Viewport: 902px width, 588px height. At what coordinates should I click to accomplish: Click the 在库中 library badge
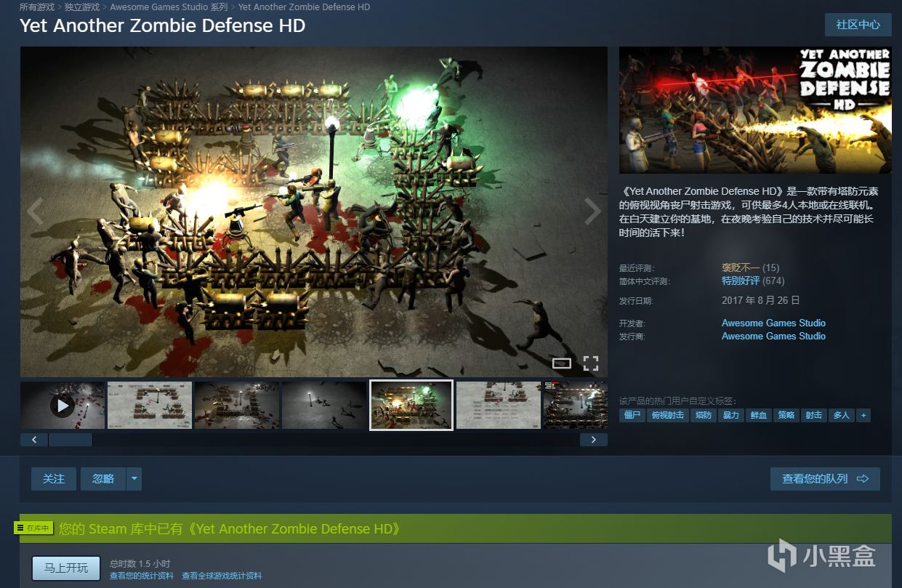[34, 528]
